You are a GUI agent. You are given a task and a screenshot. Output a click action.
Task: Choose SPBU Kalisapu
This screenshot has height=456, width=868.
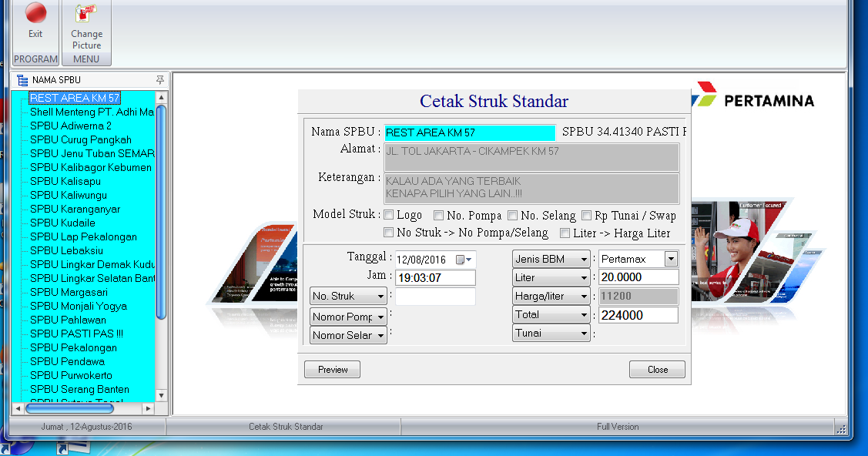point(65,181)
